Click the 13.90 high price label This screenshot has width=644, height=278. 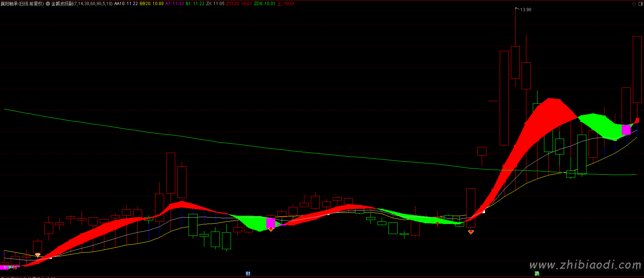click(x=526, y=10)
